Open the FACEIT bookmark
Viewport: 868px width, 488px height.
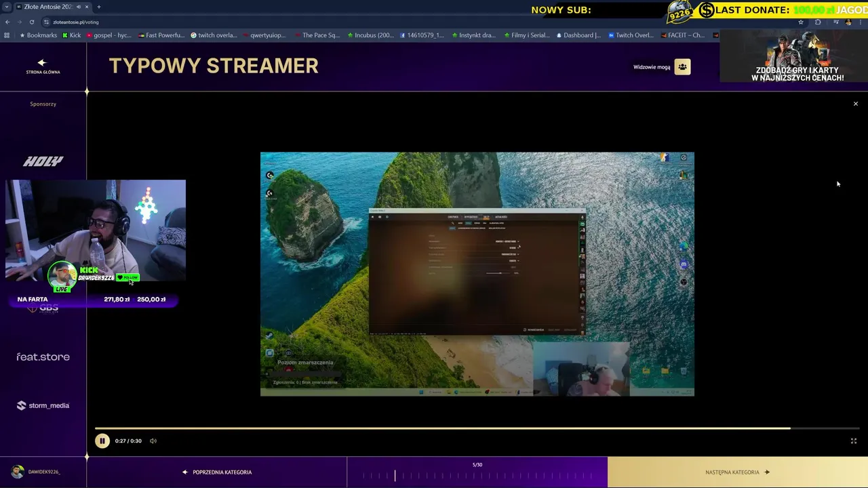pos(683,35)
